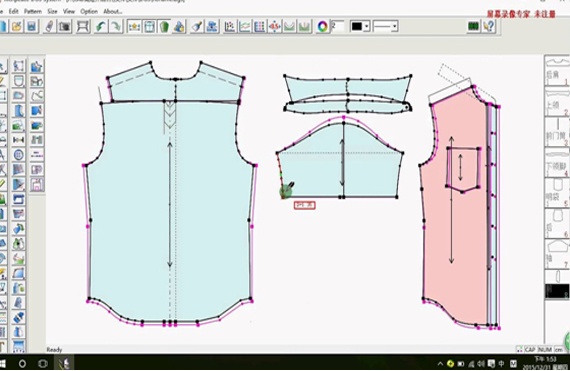Click the numeric field showing 2

[337, 26]
